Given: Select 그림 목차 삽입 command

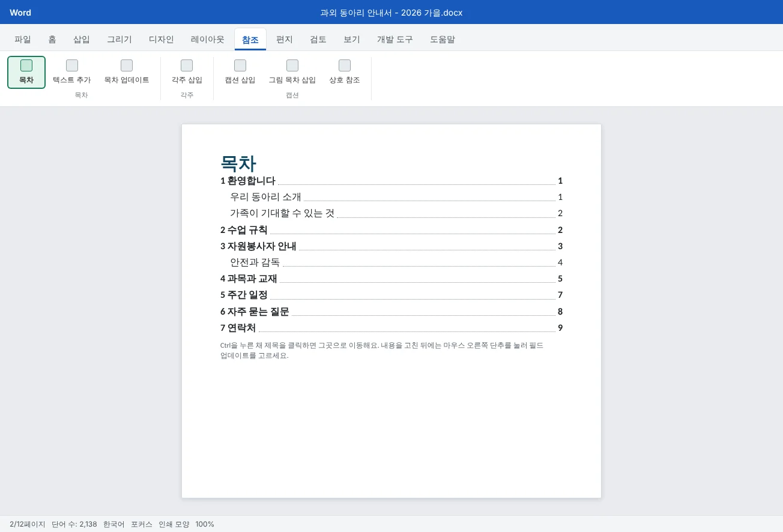Looking at the screenshot, I should click(x=292, y=72).
